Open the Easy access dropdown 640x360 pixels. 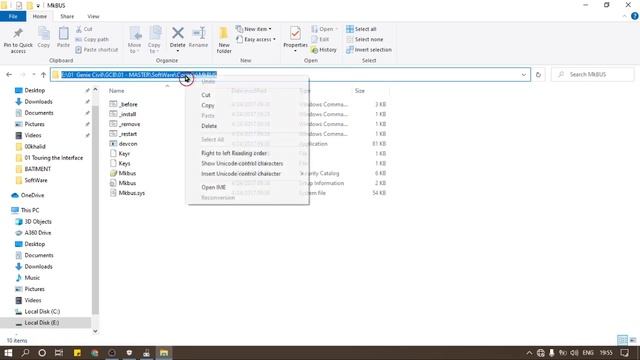(x=256, y=39)
